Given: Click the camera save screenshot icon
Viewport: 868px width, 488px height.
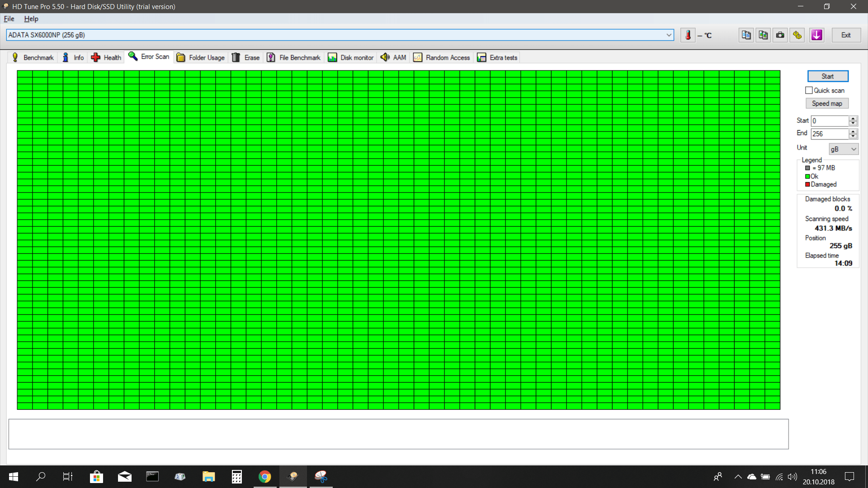Looking at the screenshot, I should [780, 35].
